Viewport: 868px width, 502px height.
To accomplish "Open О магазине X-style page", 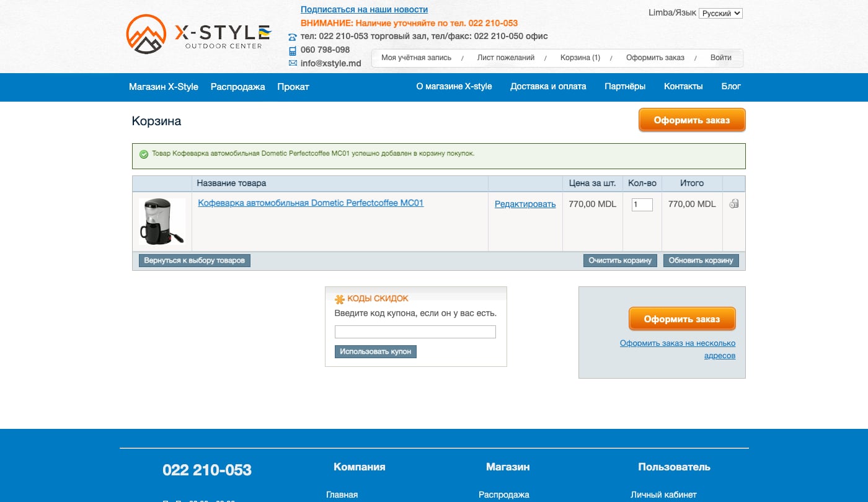I will (454, 87).
